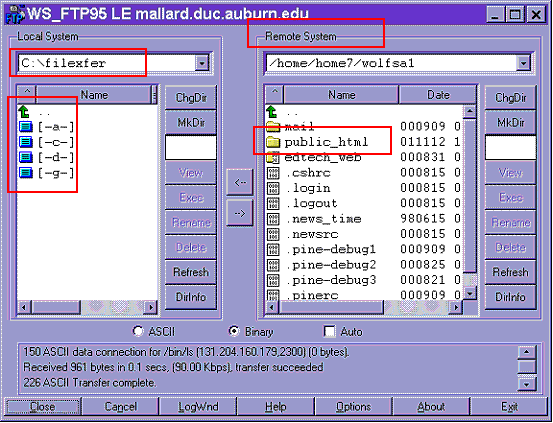
Task: Click the local MkDir button
Action: (191, 122)
